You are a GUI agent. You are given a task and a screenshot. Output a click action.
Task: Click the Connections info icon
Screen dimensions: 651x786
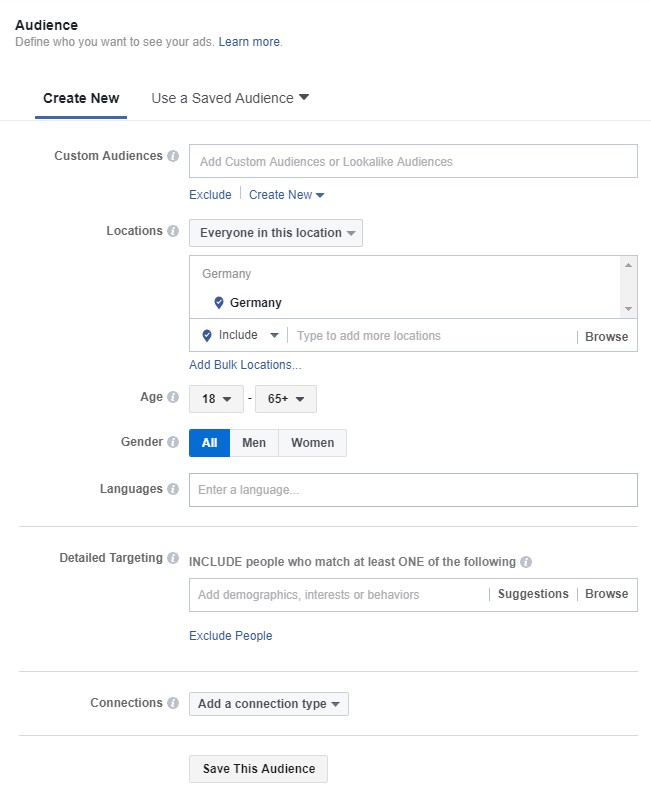click(173, 703)
